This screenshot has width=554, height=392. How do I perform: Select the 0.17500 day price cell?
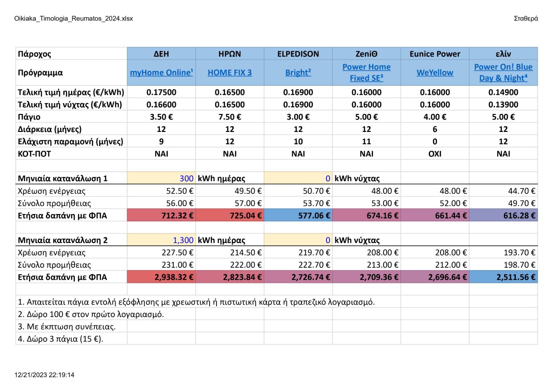pyautogui.click(x=161, y=92)
